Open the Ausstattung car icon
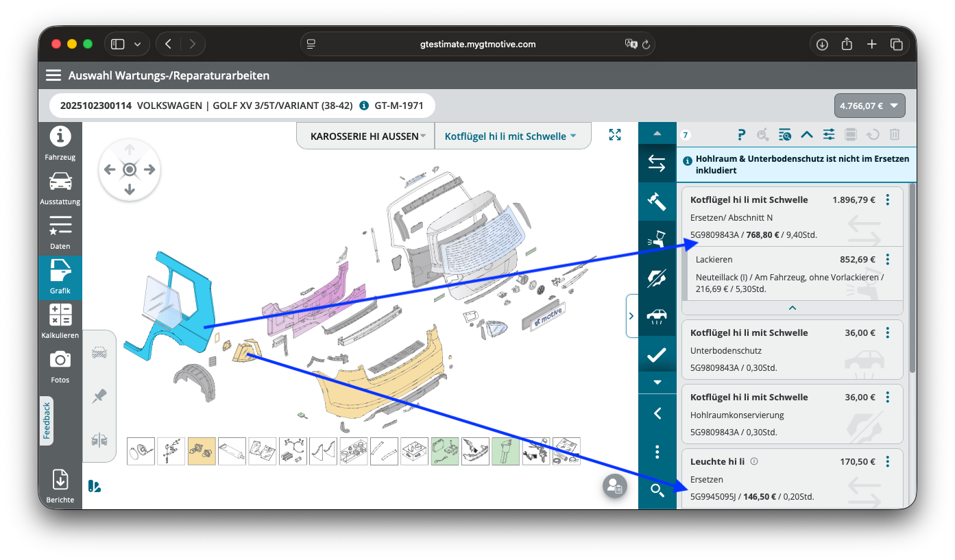This screenshot has width=955, height=560. (60, 188)
